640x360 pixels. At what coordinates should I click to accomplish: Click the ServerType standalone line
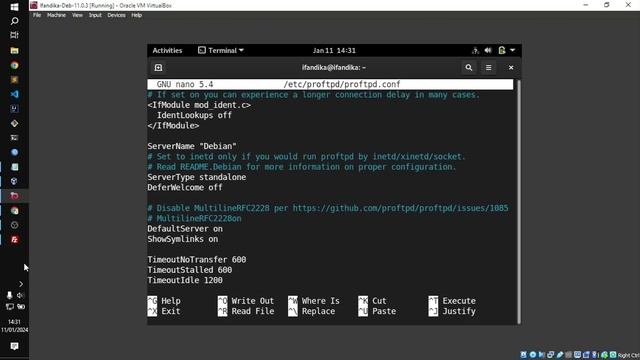click(x=197, y=177)
